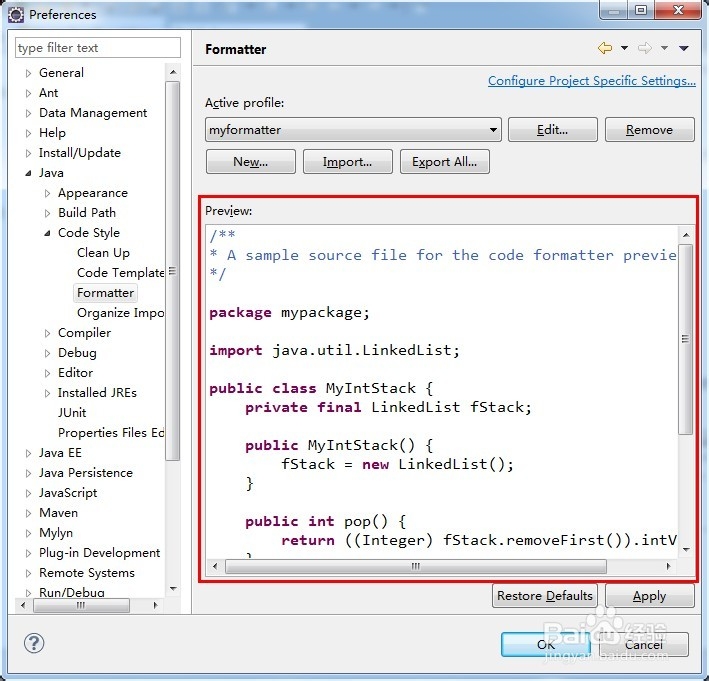Image resolution: width=709 pixels, height=681 pixels.
Task: Open the back history dropdown arrow
Action: (x=624, y=48)
